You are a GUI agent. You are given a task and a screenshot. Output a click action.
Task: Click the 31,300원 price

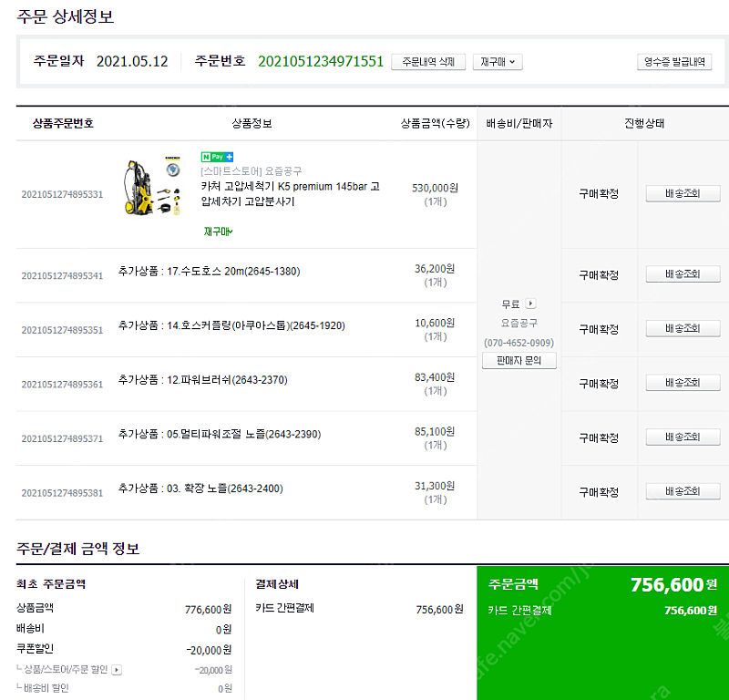(x=435, y=486)
